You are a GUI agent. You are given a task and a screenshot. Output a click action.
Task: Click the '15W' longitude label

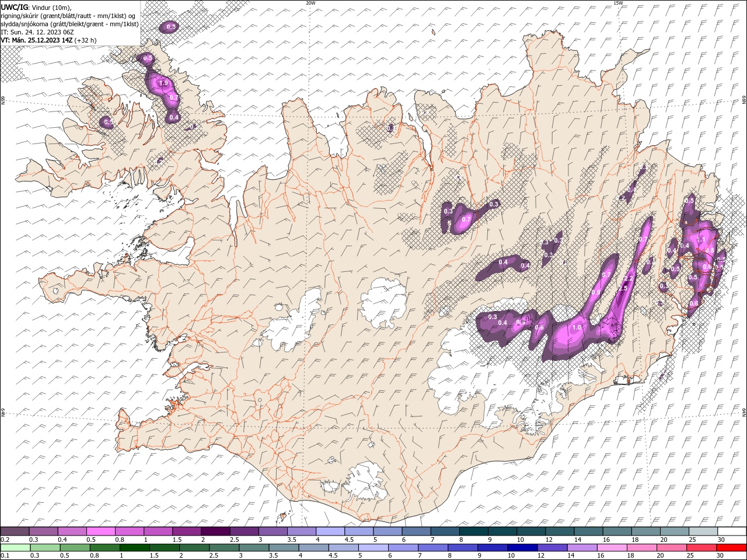point(617,3)
